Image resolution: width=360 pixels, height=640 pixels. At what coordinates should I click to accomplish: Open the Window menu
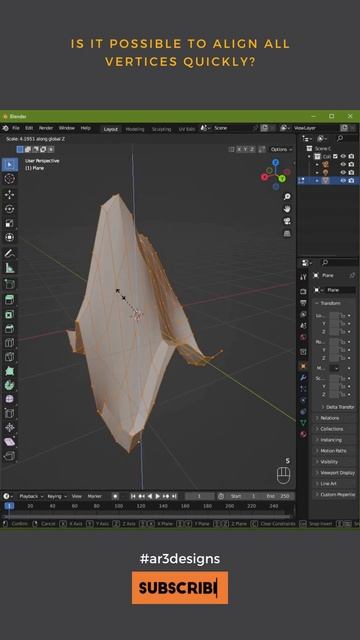[x=67, y=128]
